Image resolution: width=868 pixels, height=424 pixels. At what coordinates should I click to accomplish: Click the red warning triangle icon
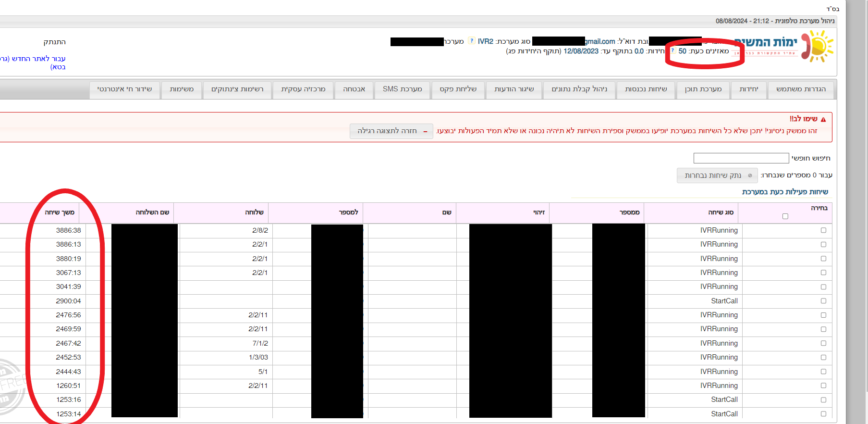point(823,119)
